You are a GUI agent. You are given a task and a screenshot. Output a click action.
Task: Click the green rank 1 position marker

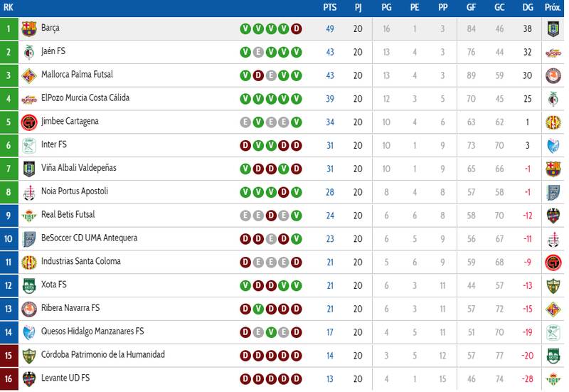tap(9, 29)
